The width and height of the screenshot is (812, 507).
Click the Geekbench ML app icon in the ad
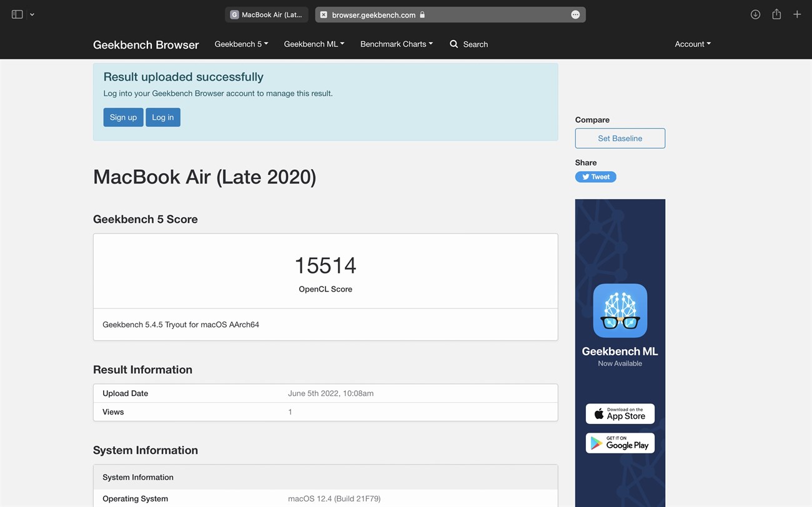click(x=620, y=310)
